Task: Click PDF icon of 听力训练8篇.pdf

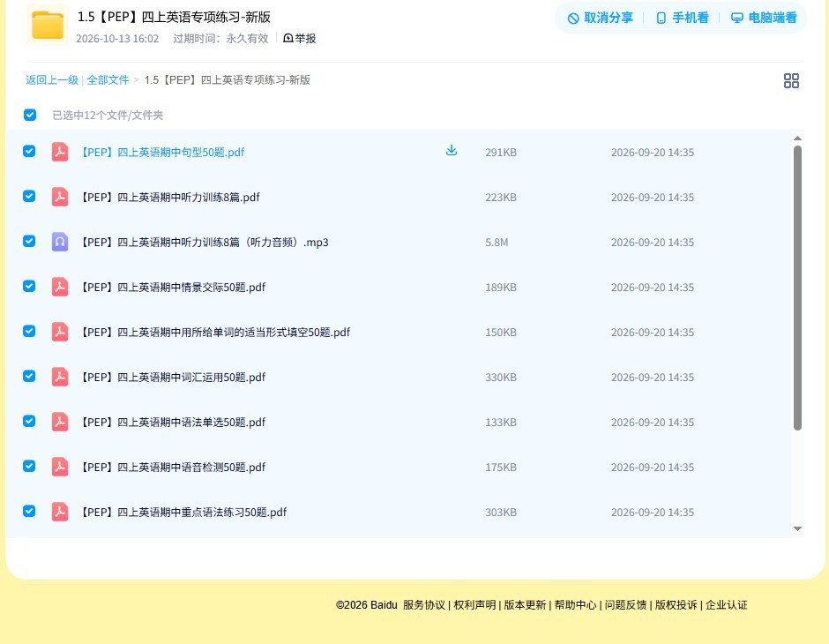Action: coord(60,197)
